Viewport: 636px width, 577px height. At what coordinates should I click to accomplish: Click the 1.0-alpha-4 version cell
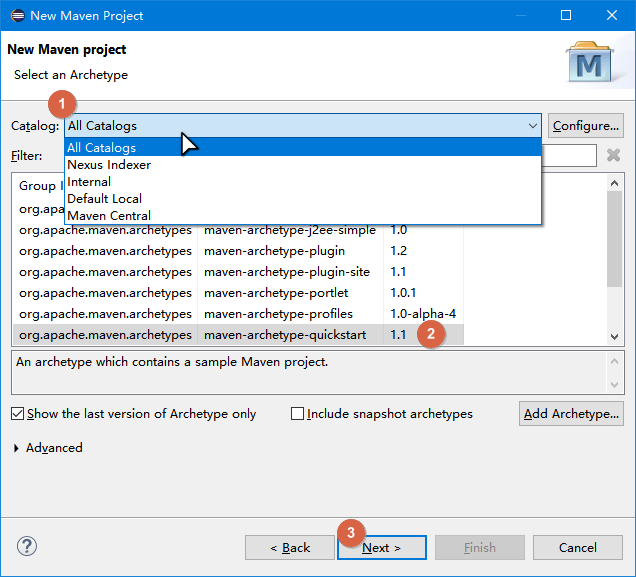click(x=423, y=314)
